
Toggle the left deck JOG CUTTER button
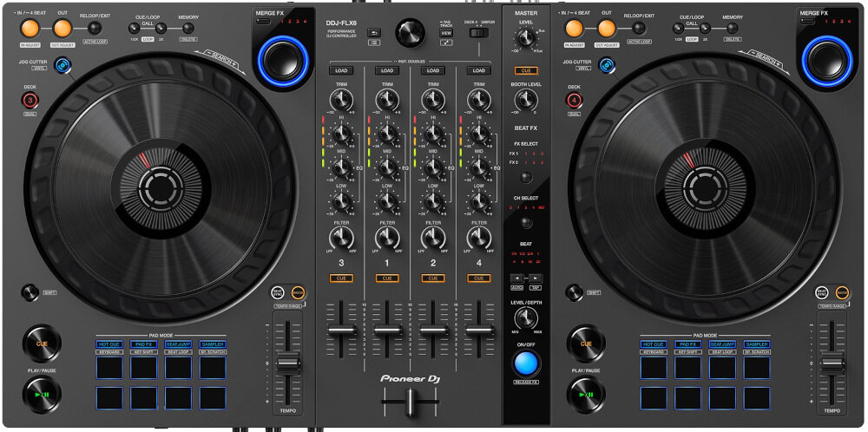[x=62, y=65]
